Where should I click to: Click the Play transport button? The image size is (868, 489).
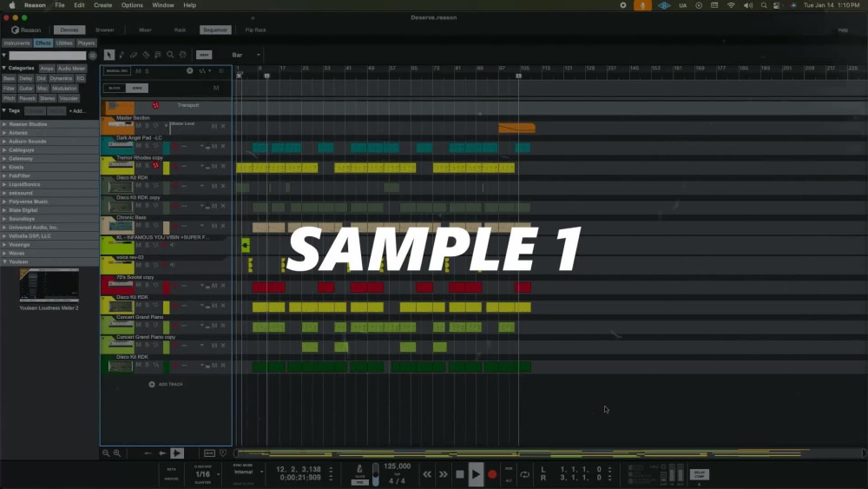476,474
